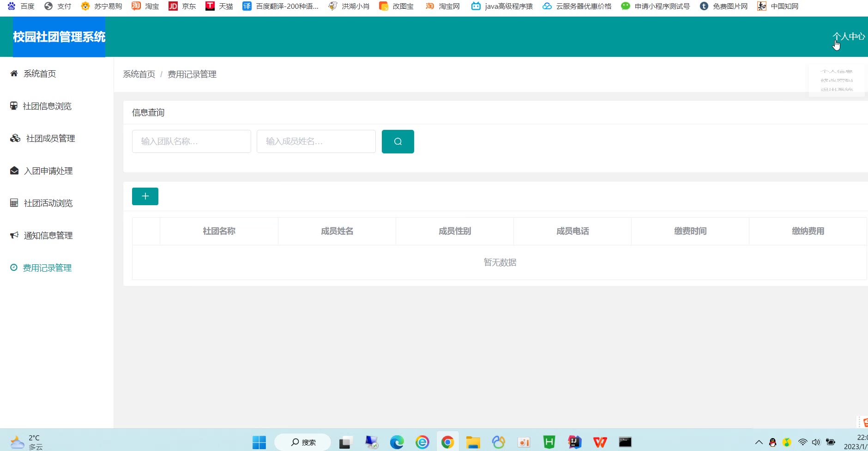The height and width of the screenshot is (451, 868).
Task: Open Chrome from the taskbar
Action: pyautogui.click(x=447, y=442)
